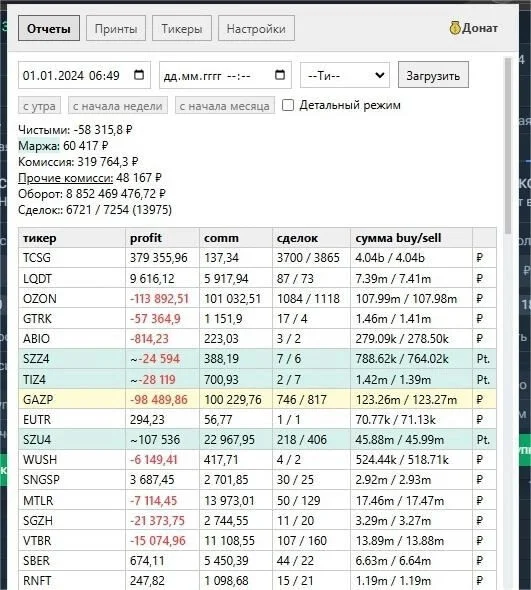Screen dimensions: 531x590
Task: Click the 'с начала недели' filter button
Action: coord(117,106)
